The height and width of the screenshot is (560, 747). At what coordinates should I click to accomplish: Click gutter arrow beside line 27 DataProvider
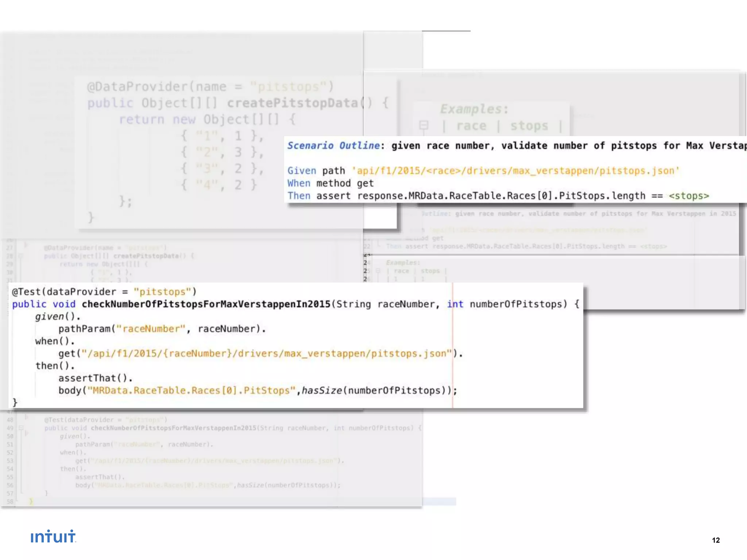[x=26, y=245]
